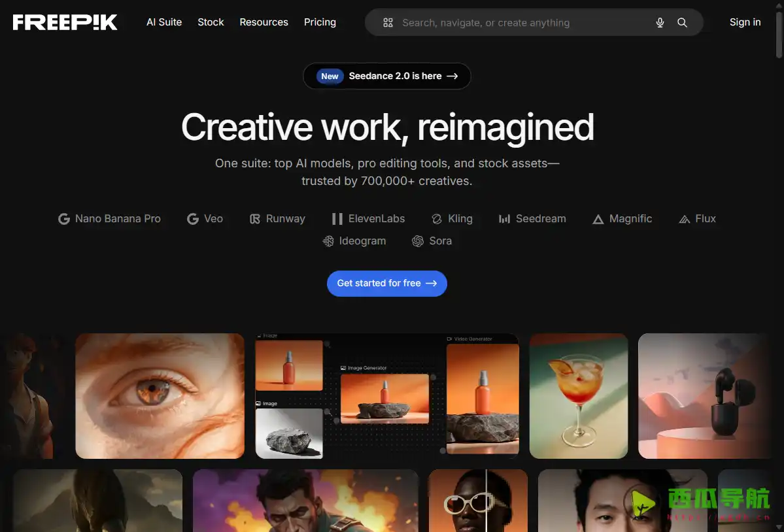784x532 pixels.
Task: Click the Freepik logo
Action: point(65,22)
